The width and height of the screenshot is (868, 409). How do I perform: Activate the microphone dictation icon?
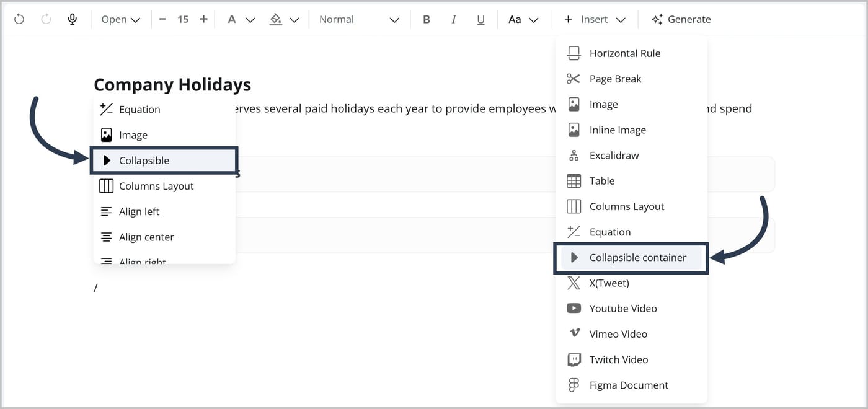click(73, 19)
